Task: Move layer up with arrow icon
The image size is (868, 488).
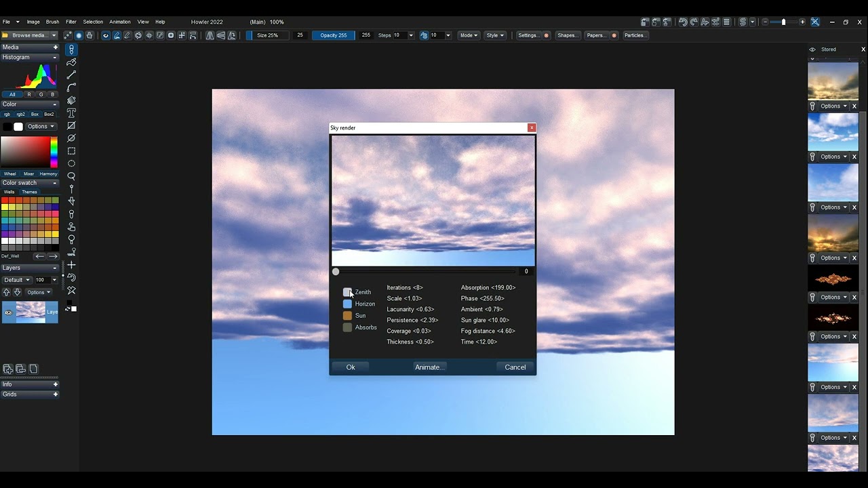Action: click(x=7, y=292)
